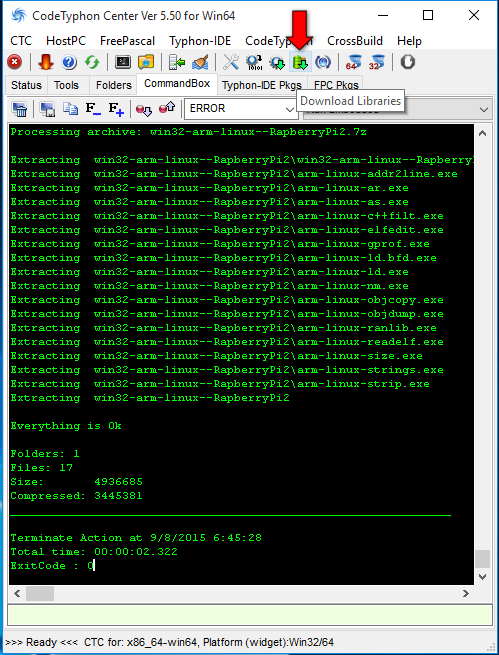Click the green refresh arrows icon
The image size is (499, 655).
(x=92, y=62)
